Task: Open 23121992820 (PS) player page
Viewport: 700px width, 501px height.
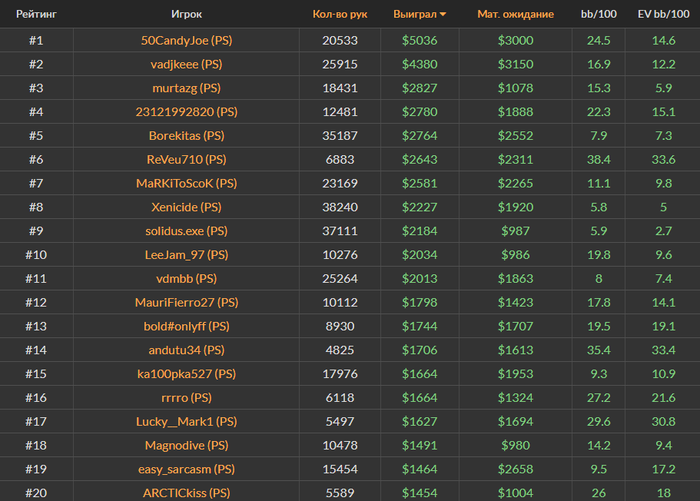Action: [186, 112]
